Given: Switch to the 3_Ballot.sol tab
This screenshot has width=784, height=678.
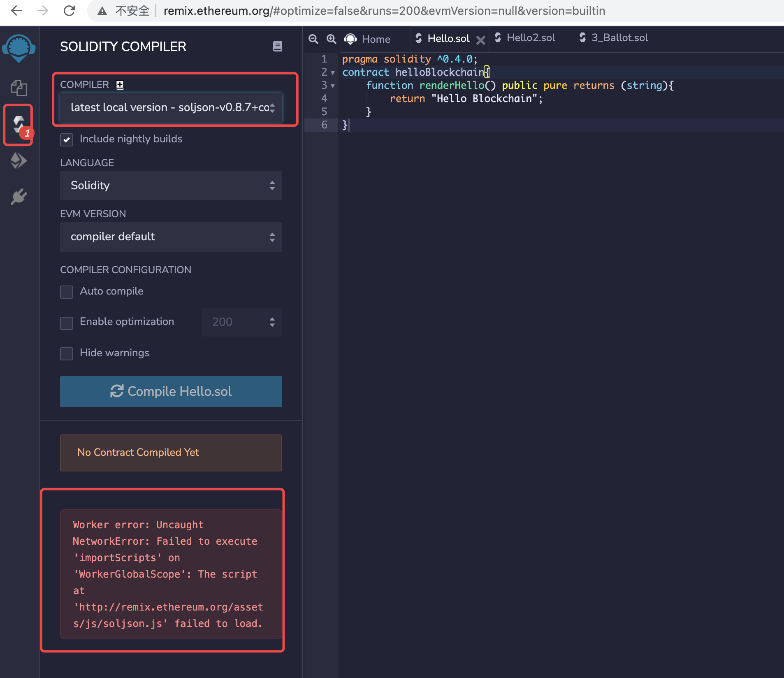Looking at the screenshot, I should point(614,38).
